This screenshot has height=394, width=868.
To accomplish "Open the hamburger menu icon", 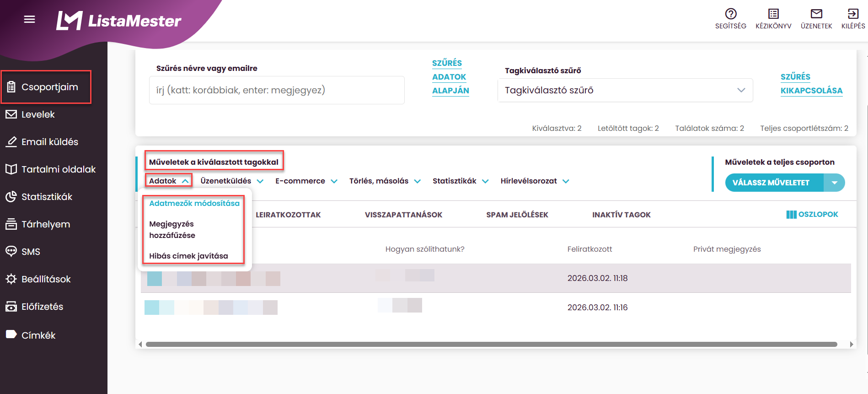I will click(x=30, y=19).
